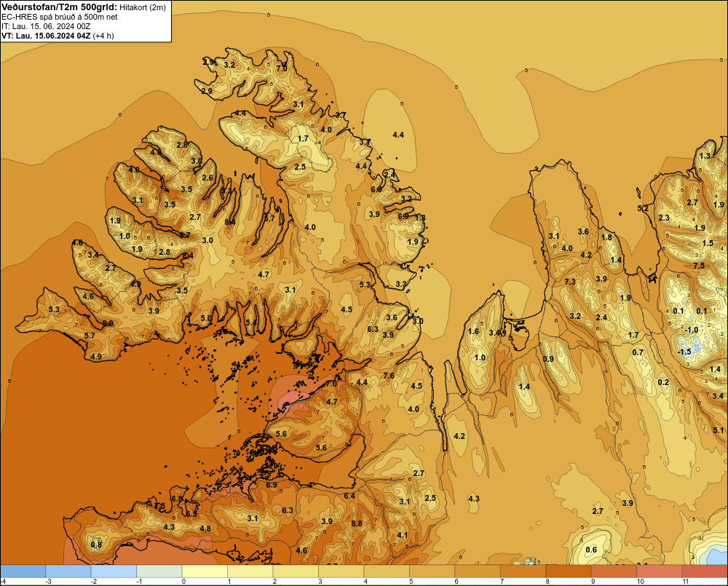728x586 pixels.
Task: Click the 1.5 temperature value on the map
Action: (708, 243)
